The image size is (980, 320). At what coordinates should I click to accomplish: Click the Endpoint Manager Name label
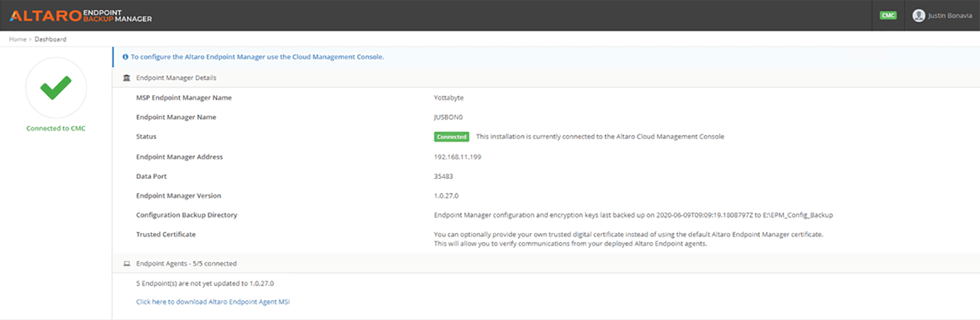point(176,117)
